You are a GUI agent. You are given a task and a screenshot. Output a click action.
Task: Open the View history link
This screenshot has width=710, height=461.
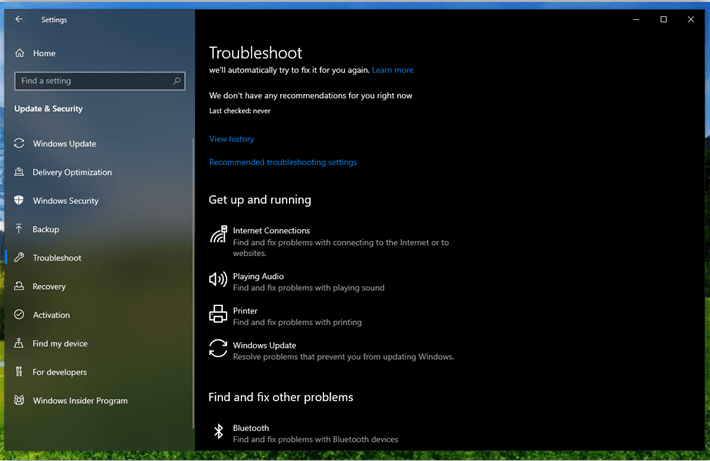pos(231,139)
